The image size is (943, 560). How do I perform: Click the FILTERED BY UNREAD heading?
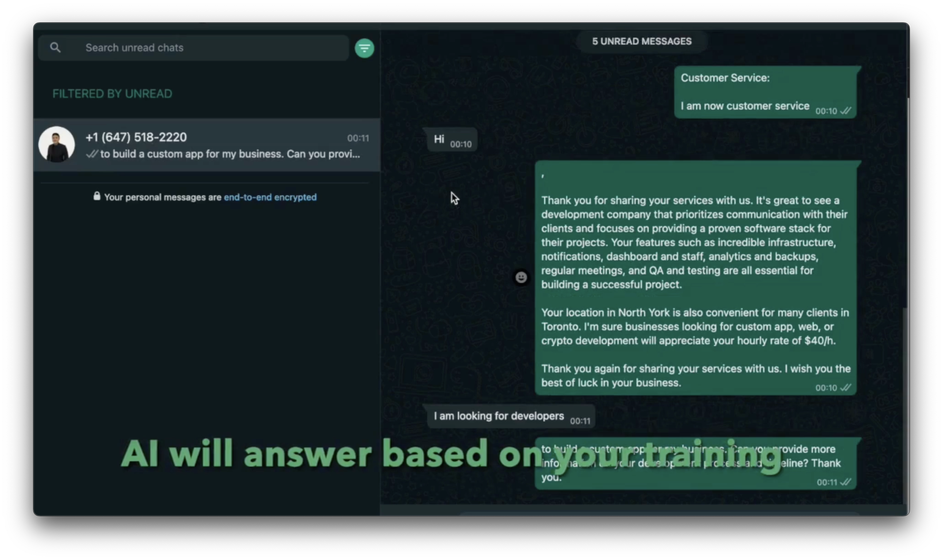pos(112,94)
